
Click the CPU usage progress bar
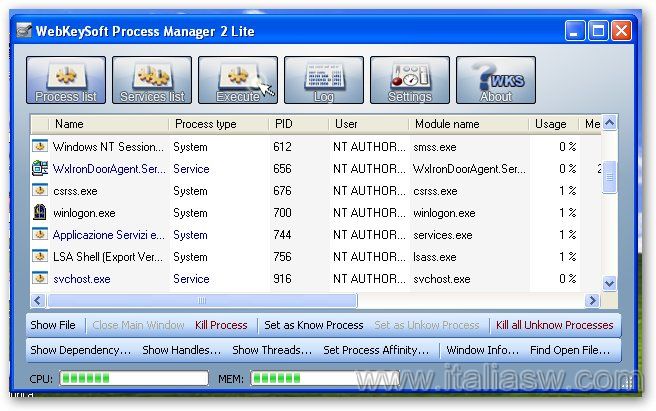click(134, 378)
